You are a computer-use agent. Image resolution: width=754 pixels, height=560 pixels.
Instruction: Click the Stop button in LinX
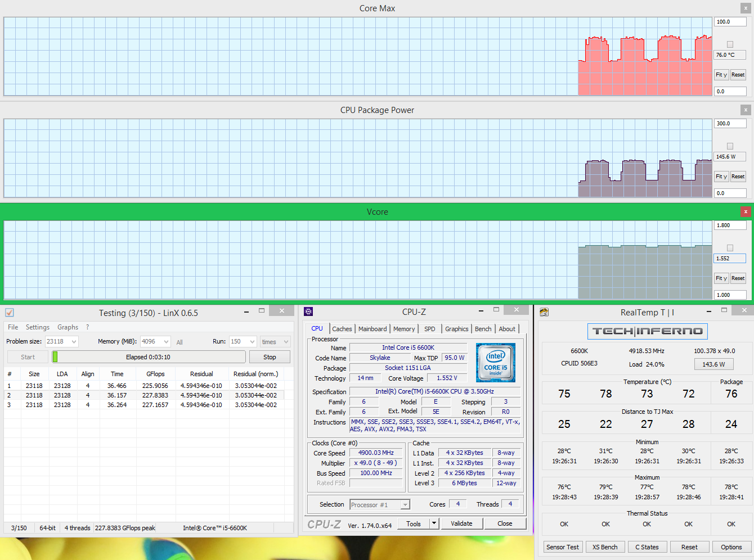(270, 357)
